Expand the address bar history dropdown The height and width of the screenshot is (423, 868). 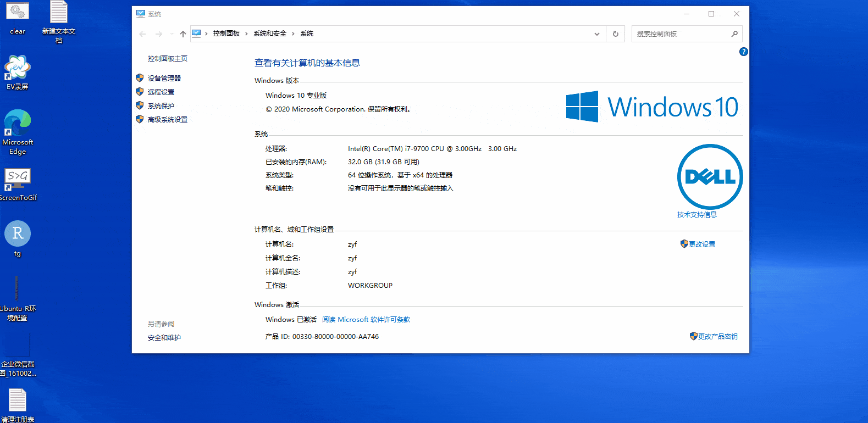(597, 34)
